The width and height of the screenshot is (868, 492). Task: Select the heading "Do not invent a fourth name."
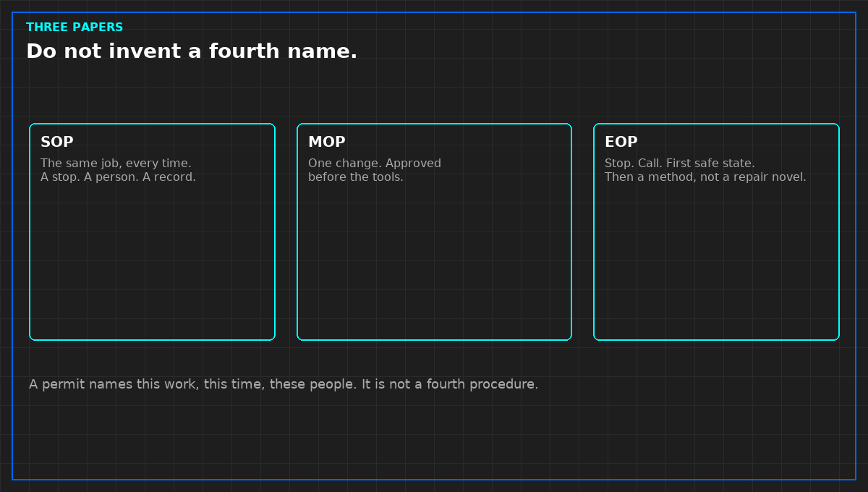192,51
